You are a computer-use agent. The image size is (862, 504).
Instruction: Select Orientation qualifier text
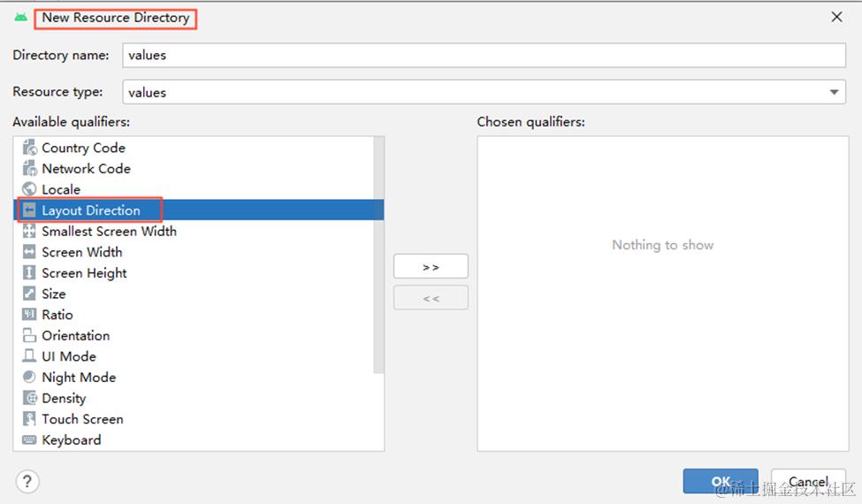click(76, 336)
